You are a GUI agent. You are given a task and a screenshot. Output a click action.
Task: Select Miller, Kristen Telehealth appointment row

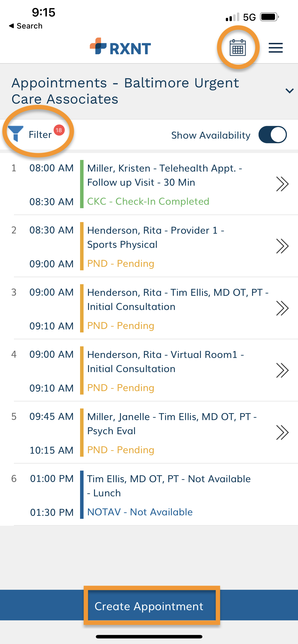149,184
